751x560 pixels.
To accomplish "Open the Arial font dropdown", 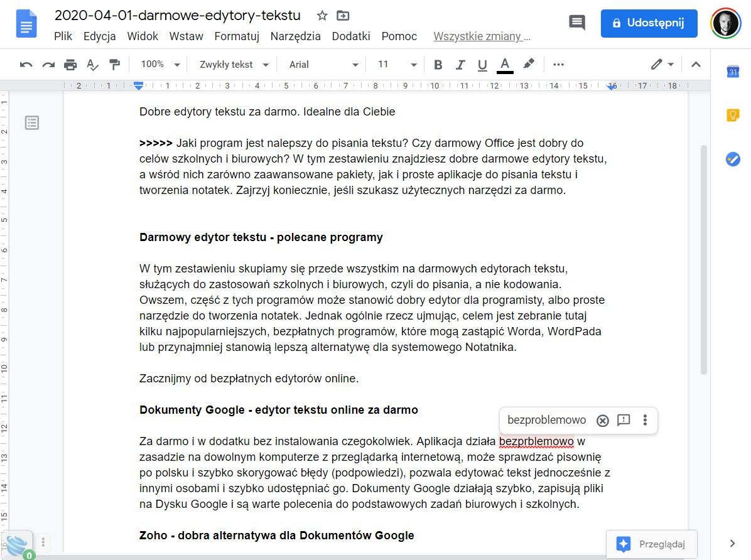I will click(323, 64).
